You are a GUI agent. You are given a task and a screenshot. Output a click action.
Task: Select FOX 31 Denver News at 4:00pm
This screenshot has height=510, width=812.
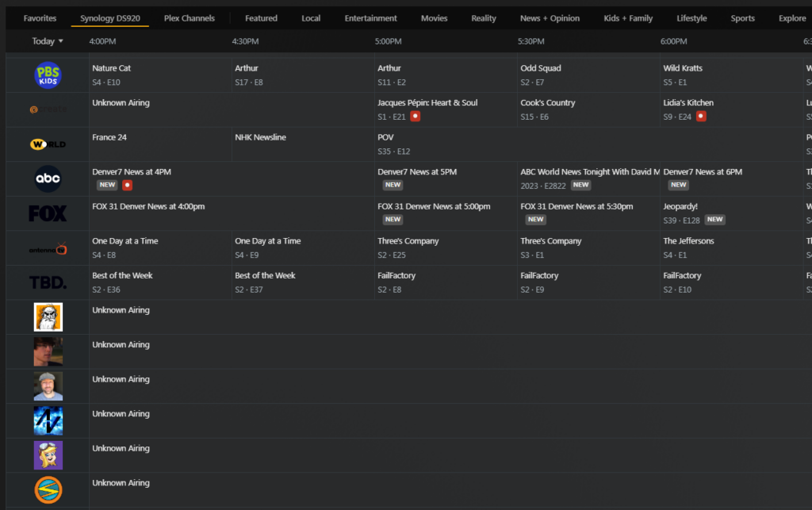coord(232,213)
